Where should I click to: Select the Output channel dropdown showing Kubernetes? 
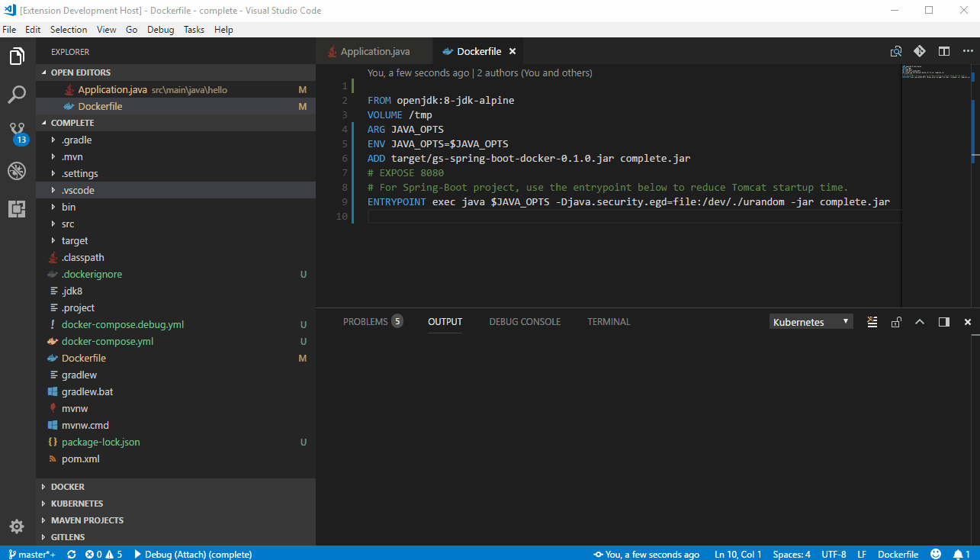[811, 322]
